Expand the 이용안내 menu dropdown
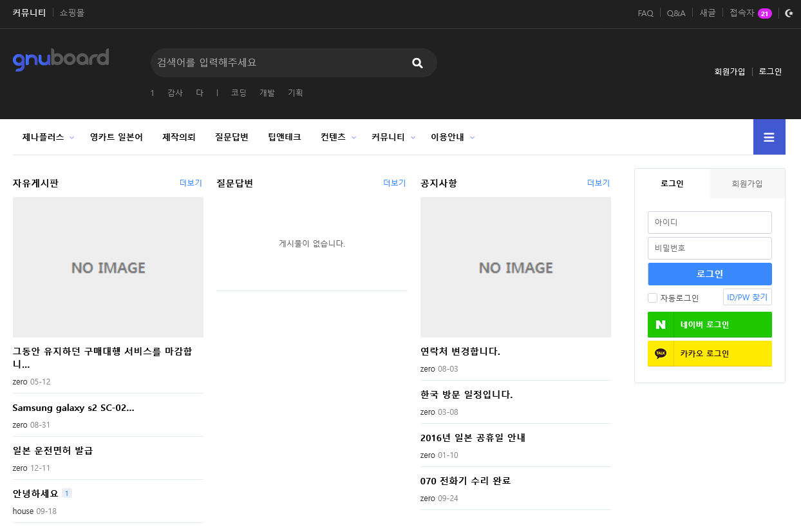 (472, 138)
